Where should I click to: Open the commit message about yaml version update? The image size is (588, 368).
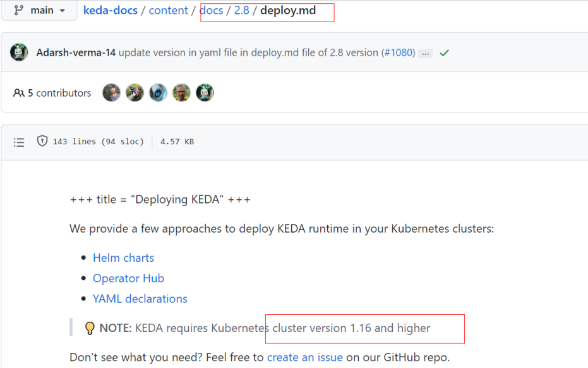[x=248, y=52]
